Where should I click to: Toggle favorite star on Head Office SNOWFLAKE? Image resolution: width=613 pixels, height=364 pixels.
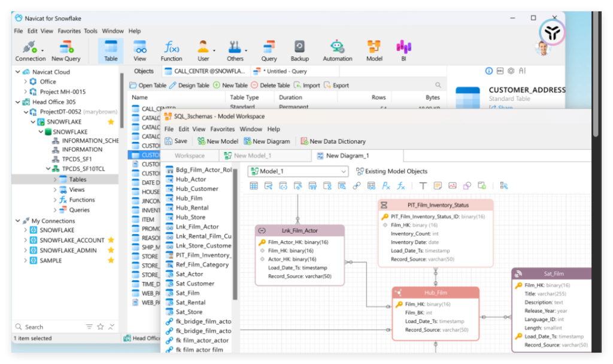tap(111, 122)
